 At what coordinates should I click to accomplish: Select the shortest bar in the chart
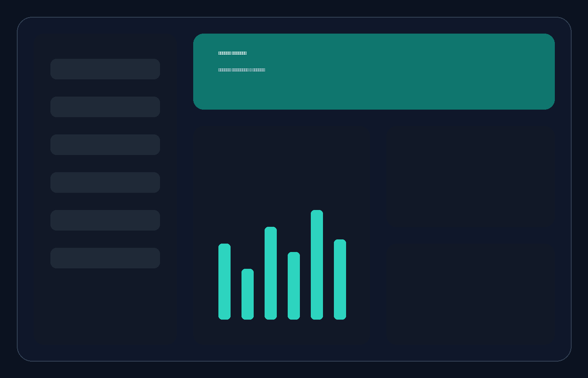247,294
